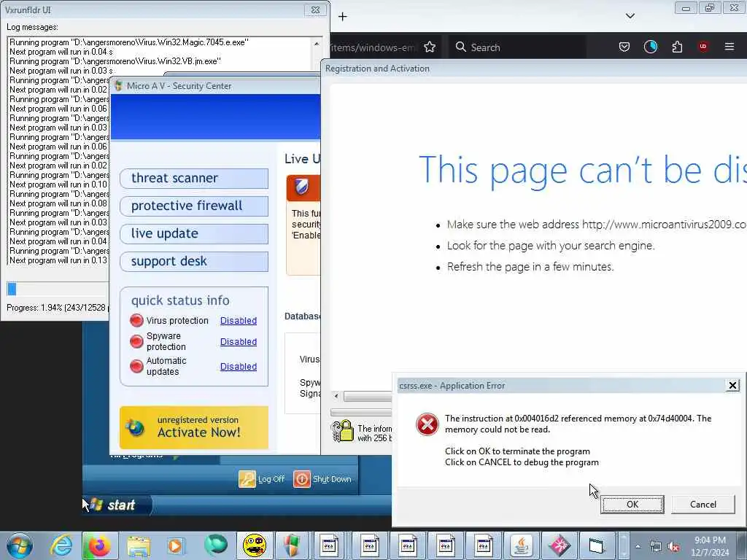The height and width of the screenshot is (560, 747).
Task: Click the red Automatic updates status indicator
Action: (x=136, y=366)
